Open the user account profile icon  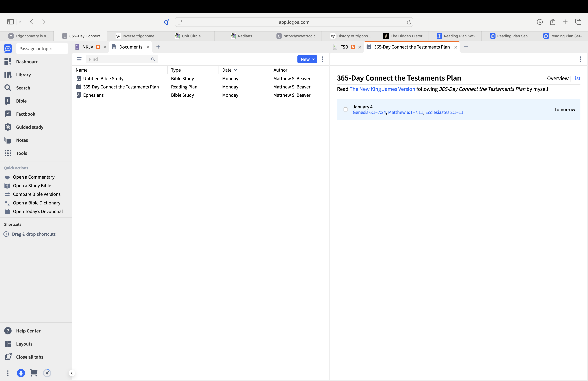tap(21, 373)
